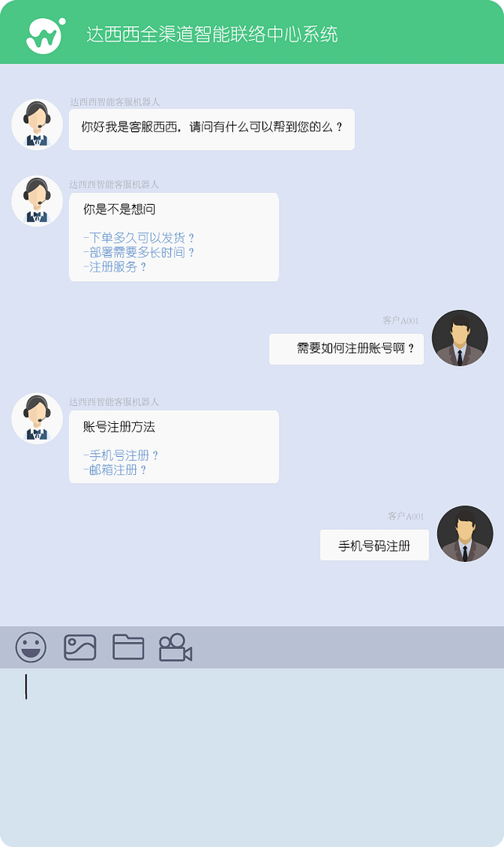Open the emoji picker smiley icon
Viewport: 504px width, 847px height.
pyautogui.click(x=31, y=647)
